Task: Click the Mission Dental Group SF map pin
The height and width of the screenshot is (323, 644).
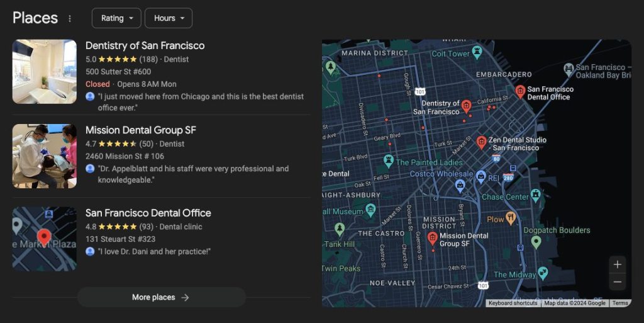Action: tap(432, 238)
